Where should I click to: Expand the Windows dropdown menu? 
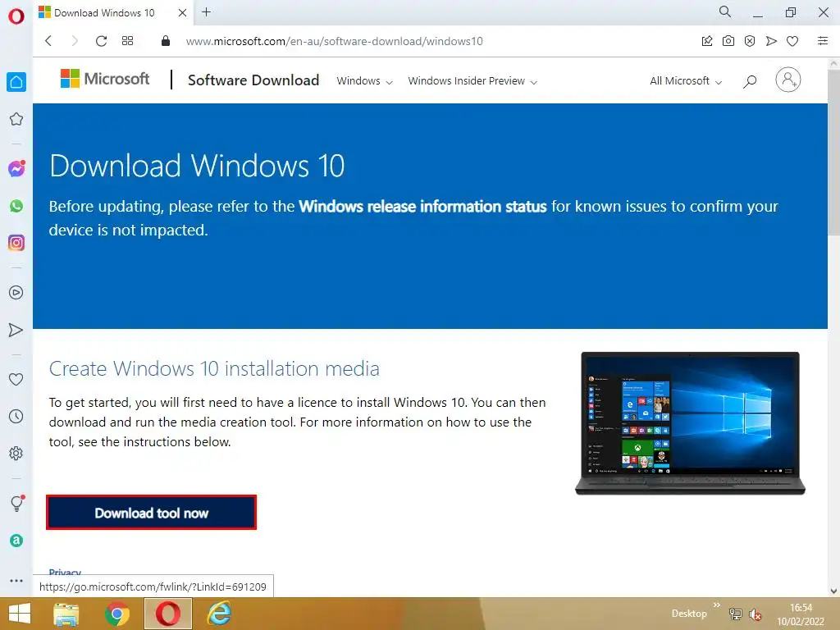point(364,81)
